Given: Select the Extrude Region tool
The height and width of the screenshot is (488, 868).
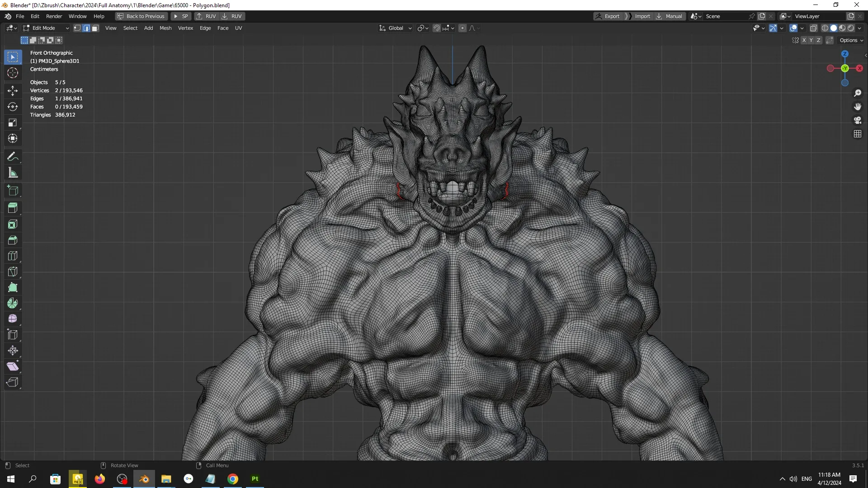Looking at the screenshot, I should coord(13,208).
